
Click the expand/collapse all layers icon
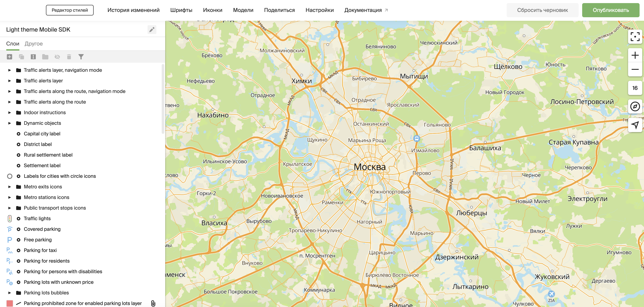[33, 57]
